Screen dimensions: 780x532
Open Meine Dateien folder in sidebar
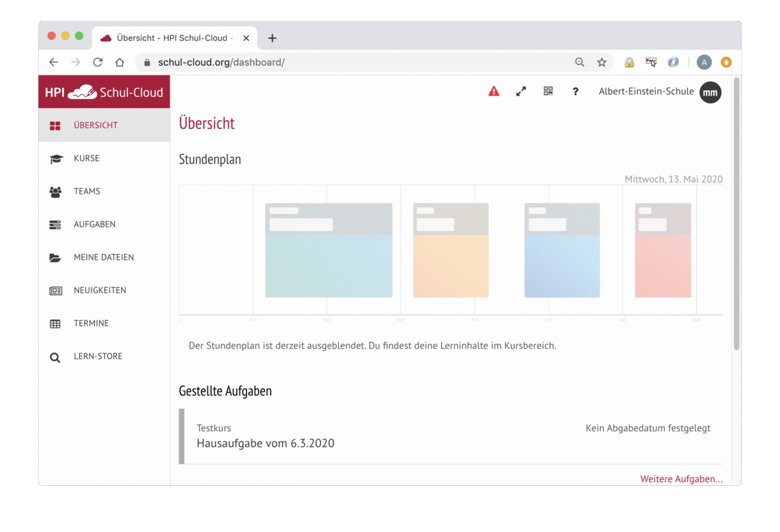(x=104, y=257)
